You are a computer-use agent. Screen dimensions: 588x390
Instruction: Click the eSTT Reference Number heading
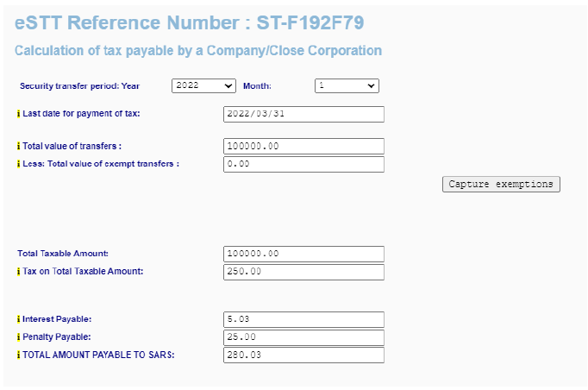coord(190,22)
